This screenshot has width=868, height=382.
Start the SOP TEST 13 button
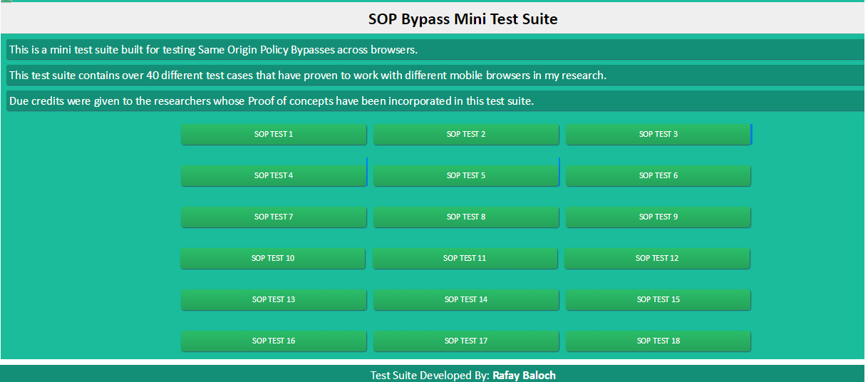point(274,299)
